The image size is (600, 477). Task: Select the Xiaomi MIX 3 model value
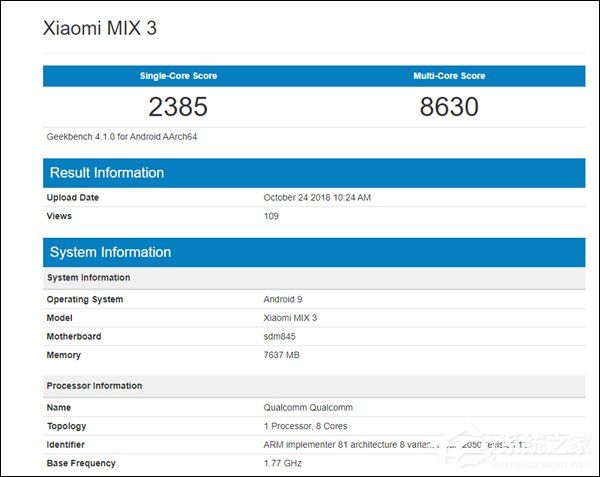(290, 318)
